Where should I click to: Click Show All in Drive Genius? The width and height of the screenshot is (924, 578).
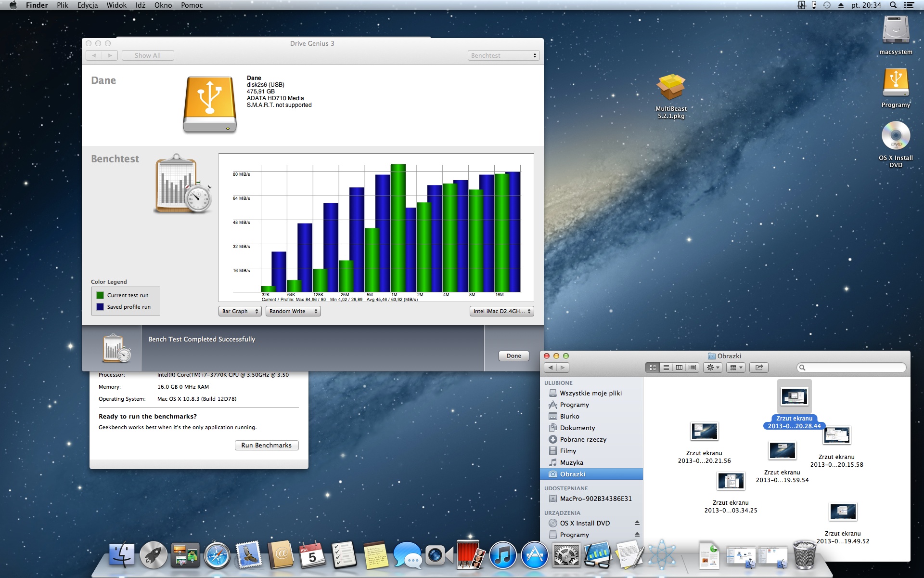point(148,55)
